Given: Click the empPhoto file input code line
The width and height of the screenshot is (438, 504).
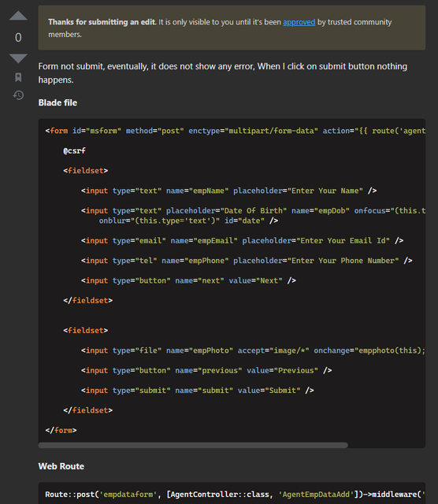Looking at the screenshot, I should pyautogui.click(x=253, y=350).
